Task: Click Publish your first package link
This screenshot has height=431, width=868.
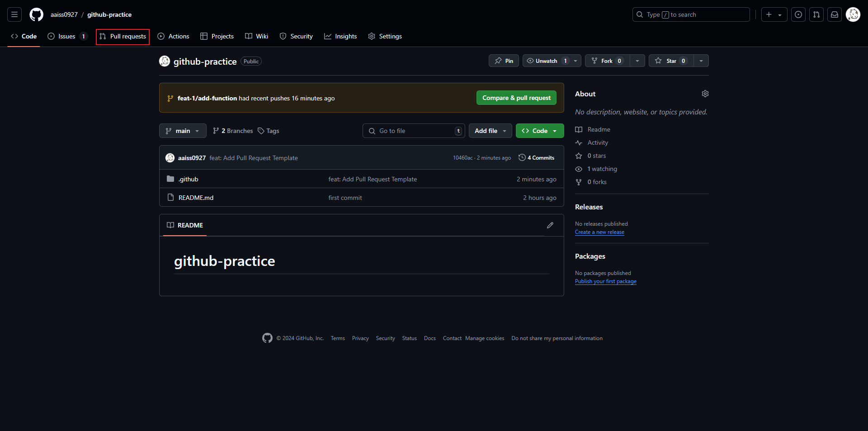Action: tap(606, 281)
